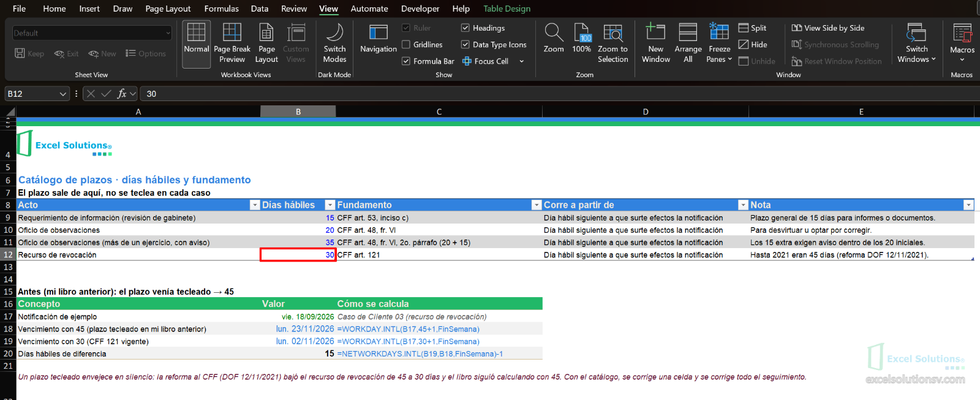Open the File menu
Screen dimensions: 980x400
(19, 9)
